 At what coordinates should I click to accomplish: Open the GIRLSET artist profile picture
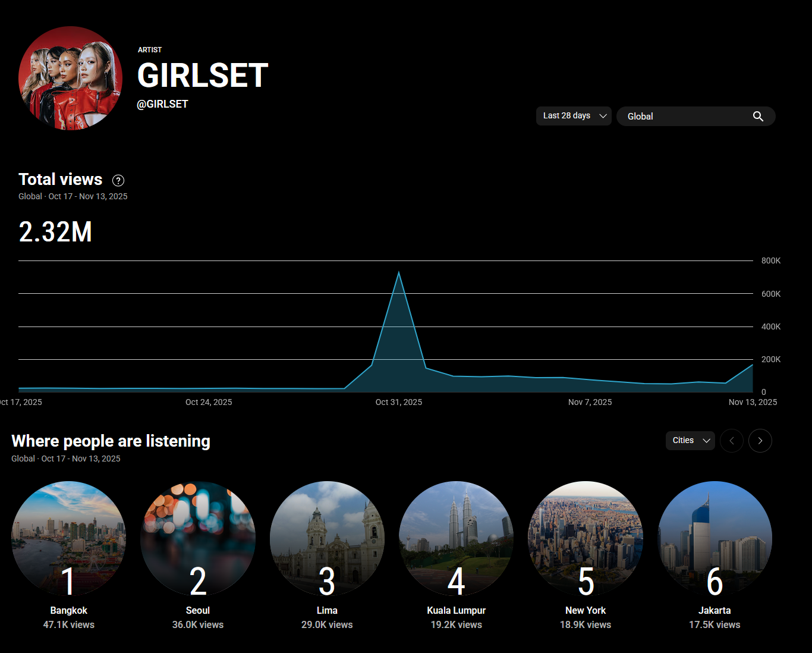point(70,78)
